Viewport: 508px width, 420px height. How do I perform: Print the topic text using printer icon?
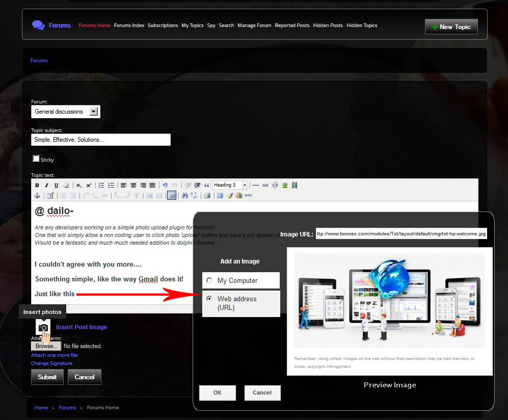[207, 195]
